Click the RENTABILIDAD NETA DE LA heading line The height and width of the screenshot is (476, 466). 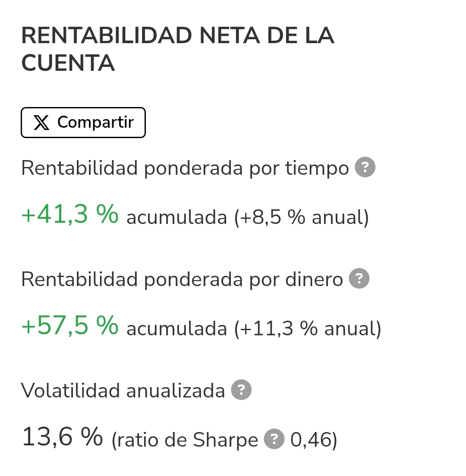point(177,35)
